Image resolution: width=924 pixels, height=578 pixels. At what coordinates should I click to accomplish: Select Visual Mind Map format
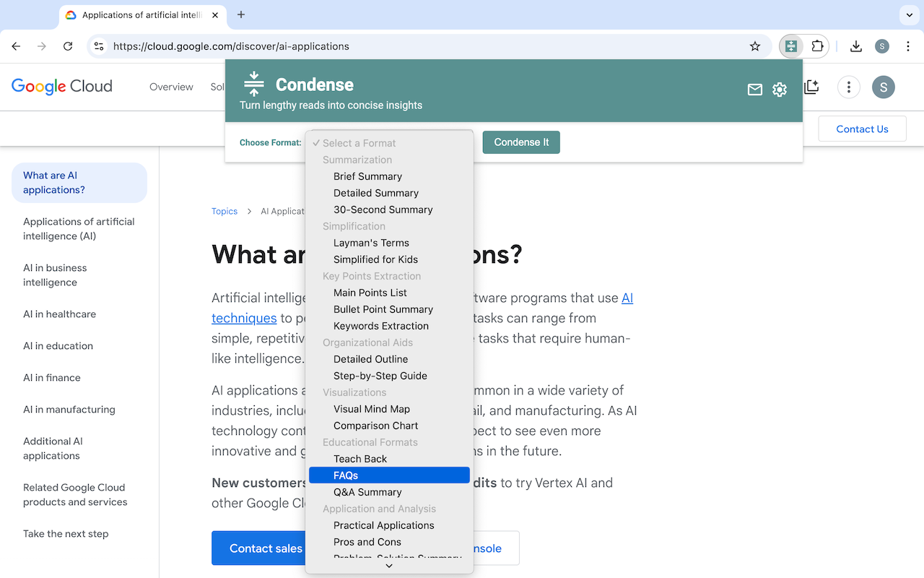coord(390,409)
